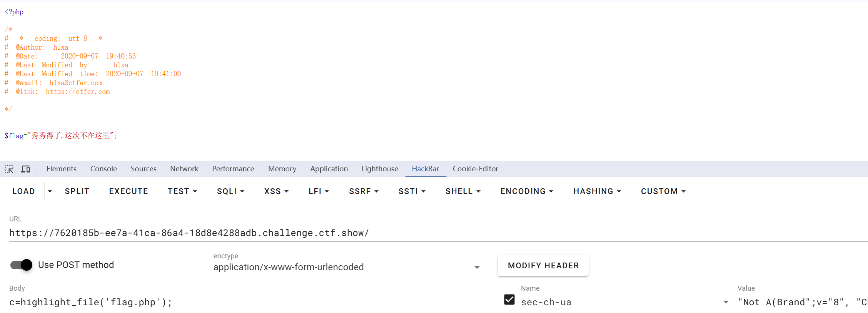Click the URL input field
Viewport: 868px width, 313px height.
click(423, 233)
